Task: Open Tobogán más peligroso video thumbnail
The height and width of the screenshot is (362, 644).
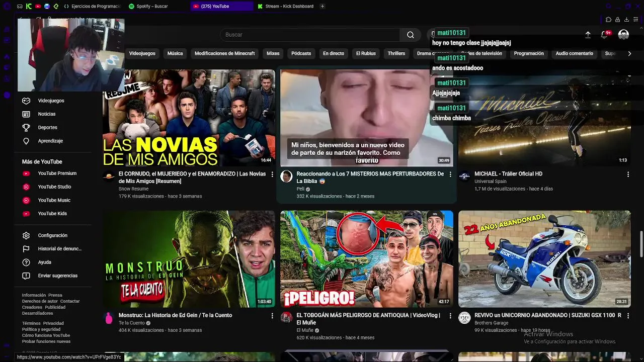Action: [x=367, y=259]
